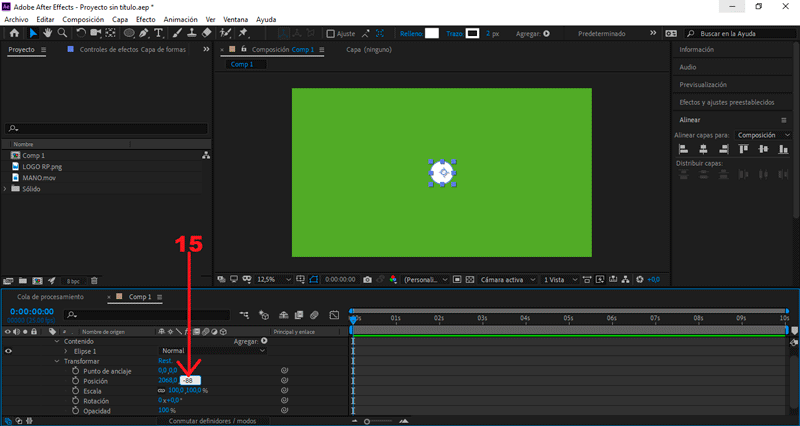Select the Eraser tool

[x=207, y=33]
